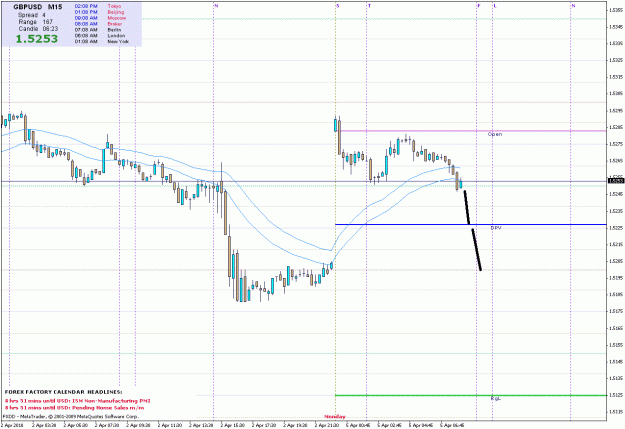Click the 1.5125 price axis label

pos(616,395)
